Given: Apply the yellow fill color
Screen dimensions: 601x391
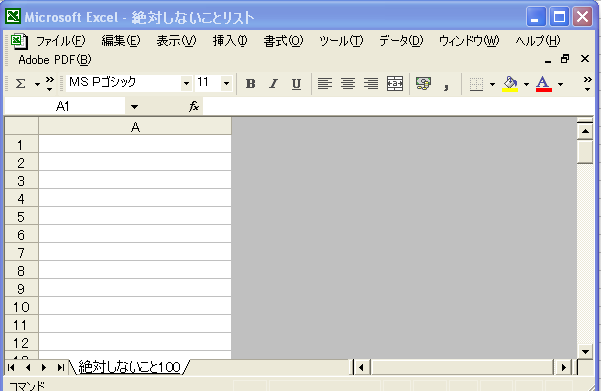Looking at the screenshot, I should (x=510, y=84).
